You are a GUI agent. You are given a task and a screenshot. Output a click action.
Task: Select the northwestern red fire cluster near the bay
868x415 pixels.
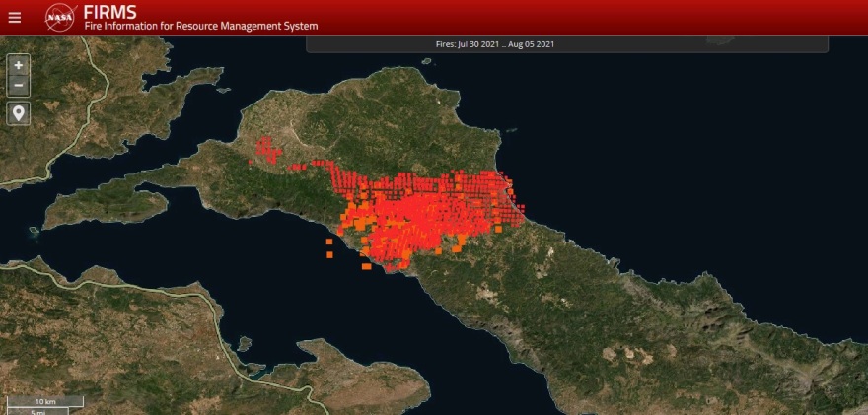tap(265, 150)
